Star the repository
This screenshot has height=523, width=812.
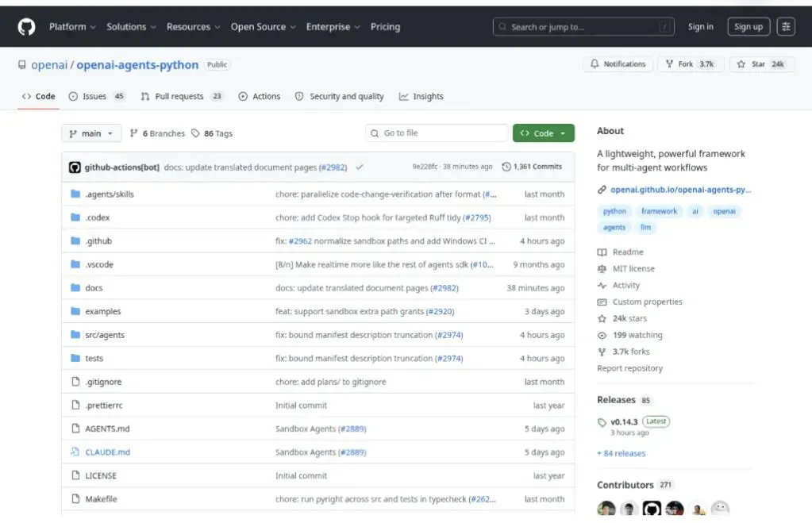pos(762,64)
